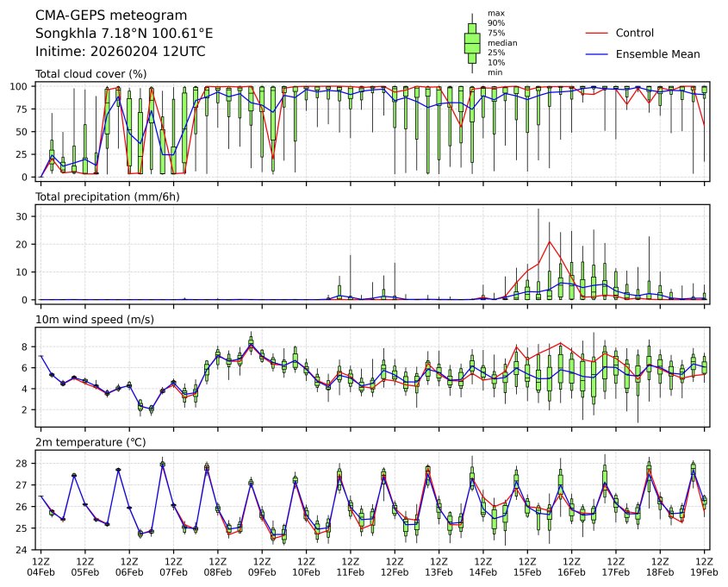Click the 'max' legend label
Image resolution: width=728 pixels, height=587 pixels.
pyautogui.click(x=496, y=14)
